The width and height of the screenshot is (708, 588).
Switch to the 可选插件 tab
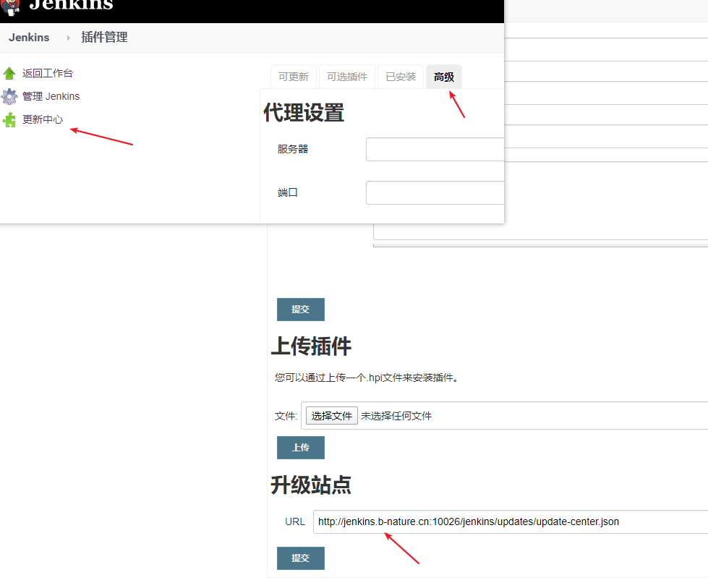pos(347,77)
